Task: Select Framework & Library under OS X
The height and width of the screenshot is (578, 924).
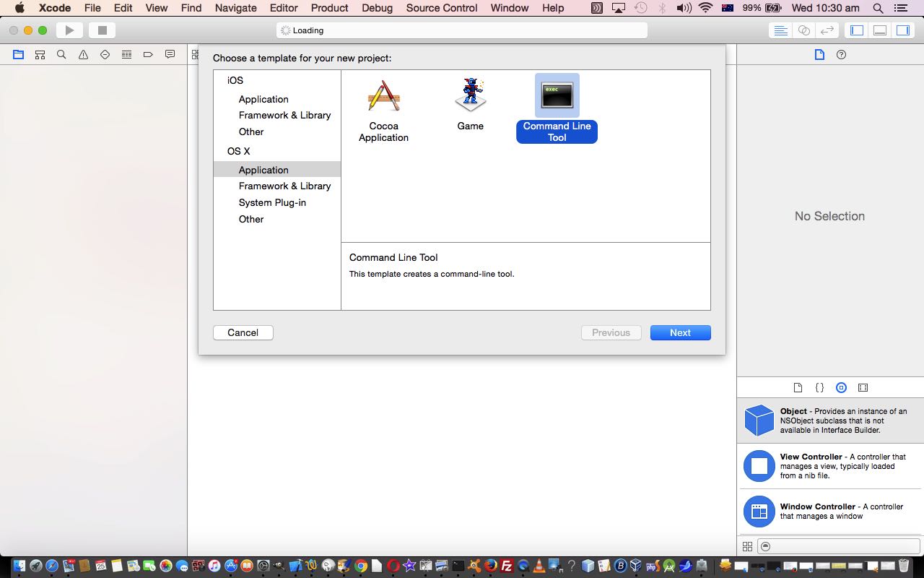Action: tap(284, 186)
